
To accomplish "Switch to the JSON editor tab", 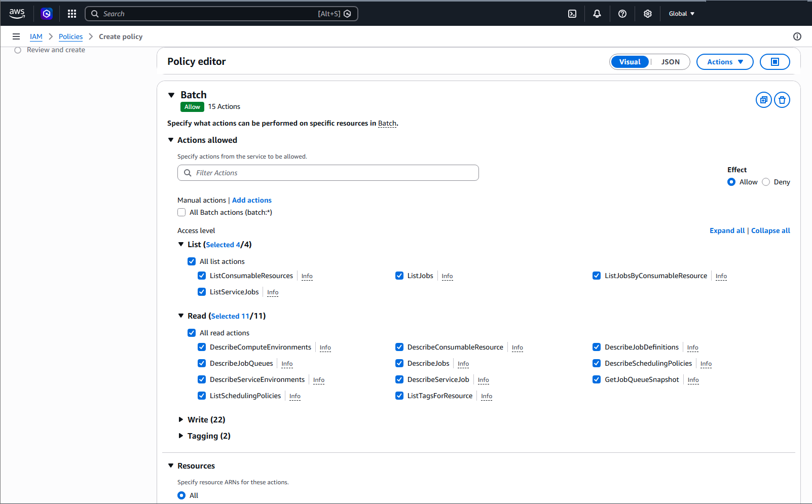I will [670, 62].
